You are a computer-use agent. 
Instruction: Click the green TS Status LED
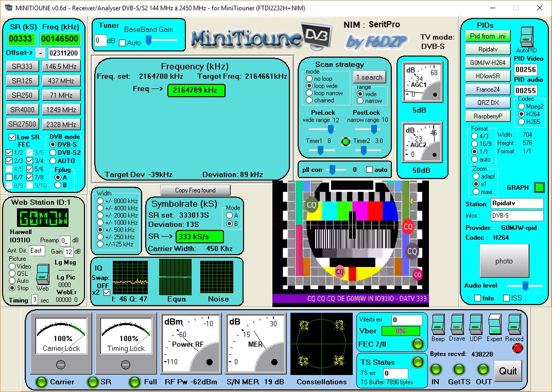coord(418,362)
